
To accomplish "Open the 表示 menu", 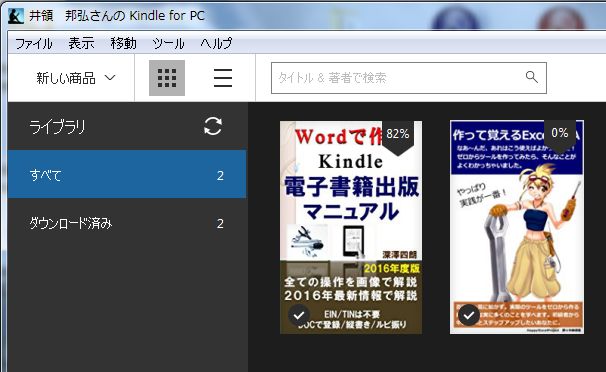I will coord(81,43).
